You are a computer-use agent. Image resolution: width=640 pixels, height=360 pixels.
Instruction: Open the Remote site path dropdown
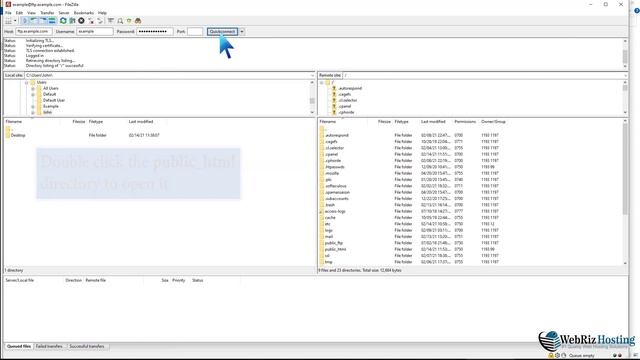[625, 76]
